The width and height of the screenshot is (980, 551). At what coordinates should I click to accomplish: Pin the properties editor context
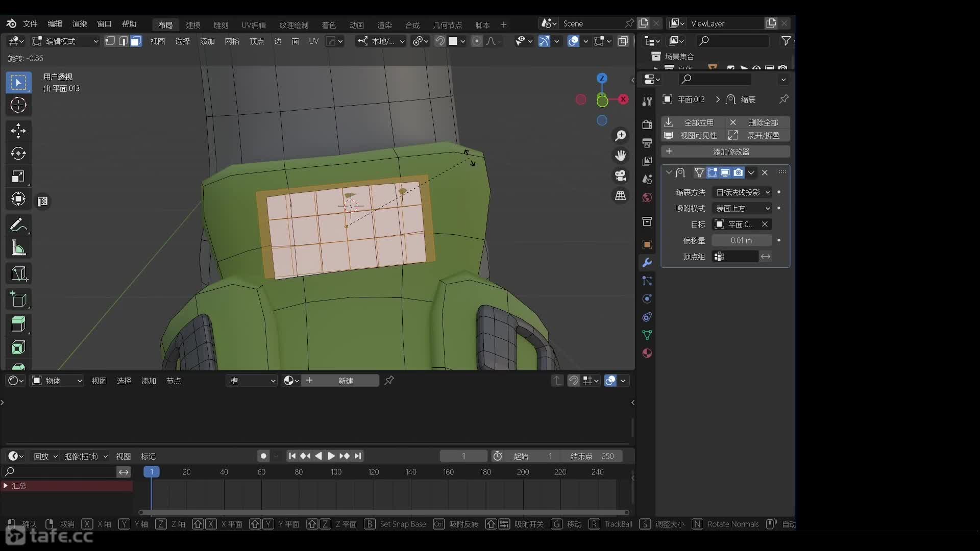tap(783, 99)
